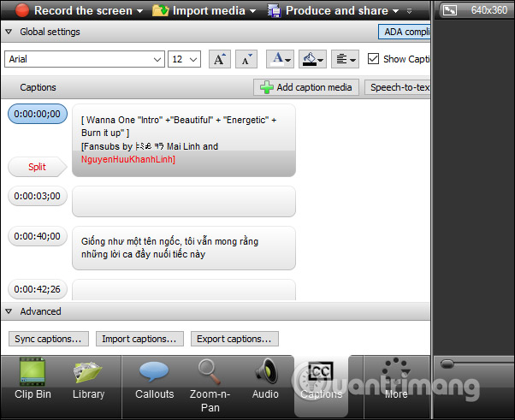Screen dimensions: 515x420
Task: Open the Produce and share dropdown arrow
Action: point(396,11)
